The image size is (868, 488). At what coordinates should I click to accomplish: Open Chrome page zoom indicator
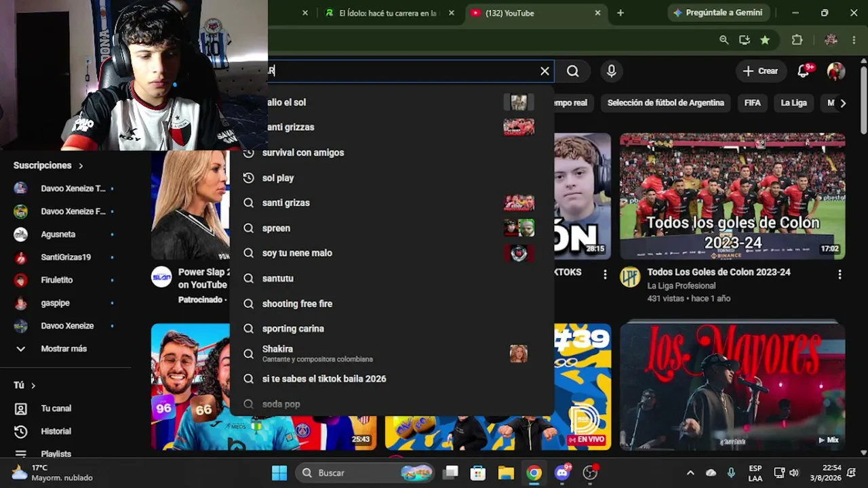pyautogui.click(x=724, y=40)
